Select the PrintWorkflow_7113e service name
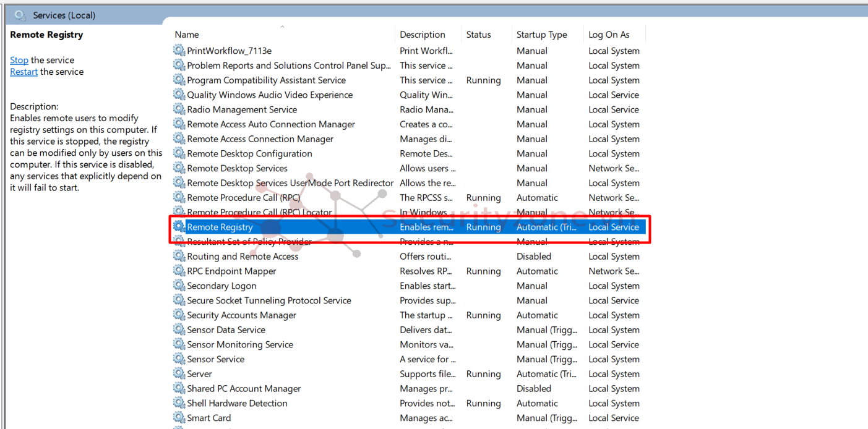Screen dimensions: 868x429 [229, 51]
